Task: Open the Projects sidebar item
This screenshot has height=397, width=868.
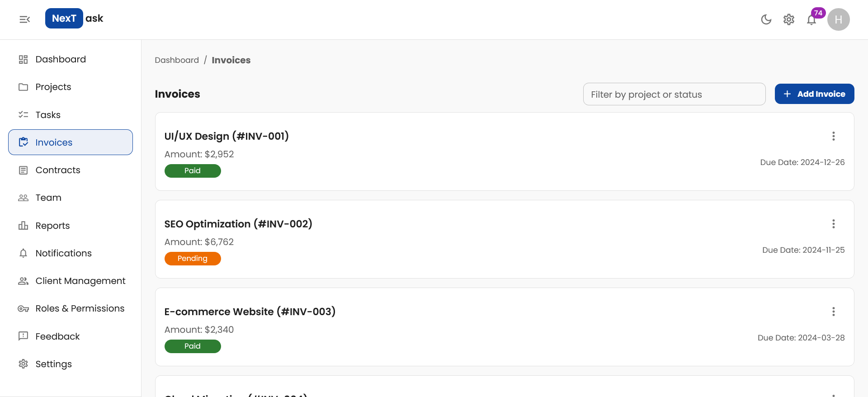Action: 53,87
